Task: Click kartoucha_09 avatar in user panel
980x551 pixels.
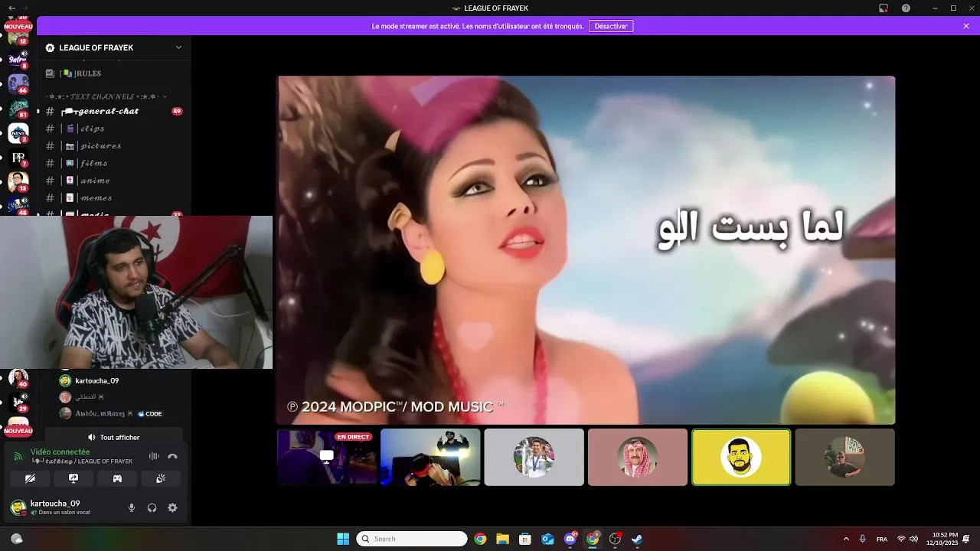Action: tap(18, 507)
